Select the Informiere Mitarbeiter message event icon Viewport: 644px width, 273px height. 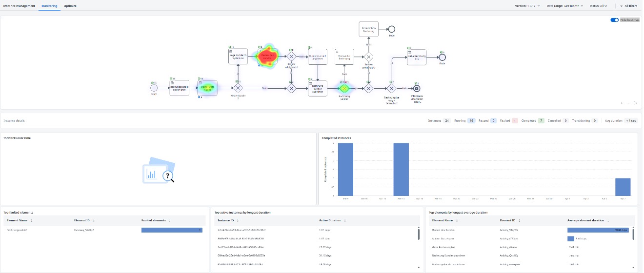coord(416,88)
